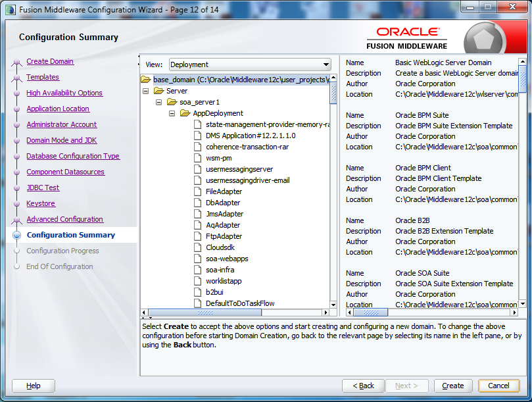Select the usermessagingserver deployment

[x=239, y=170]
